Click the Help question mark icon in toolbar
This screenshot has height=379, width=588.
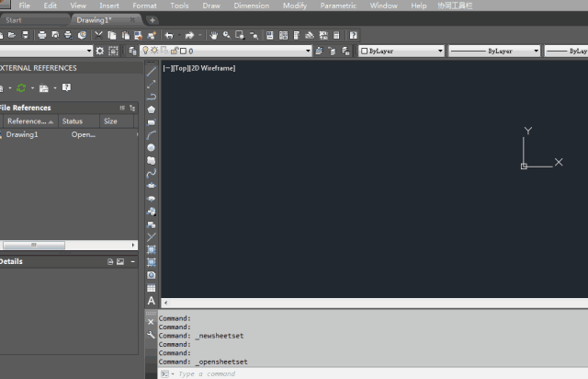[353, 35]
